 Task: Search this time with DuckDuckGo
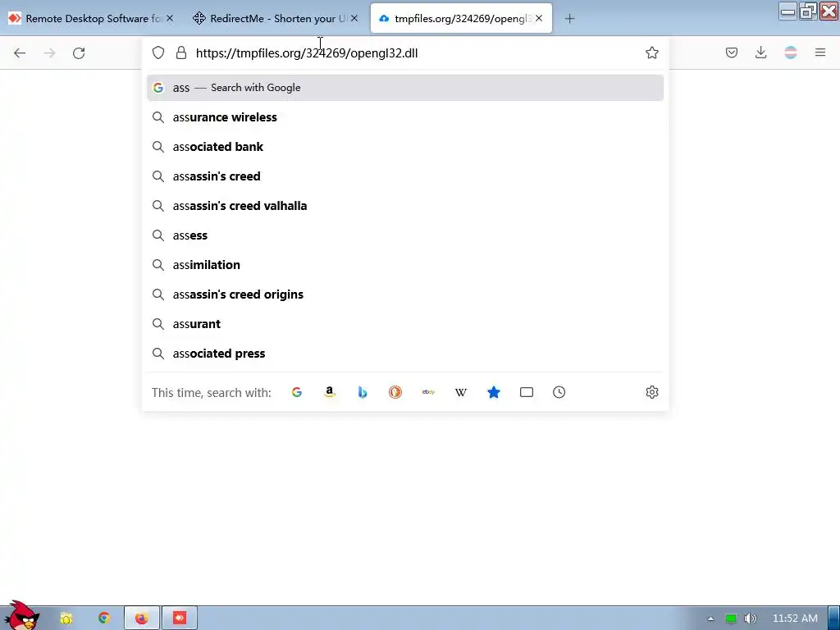tap(395, 392)
